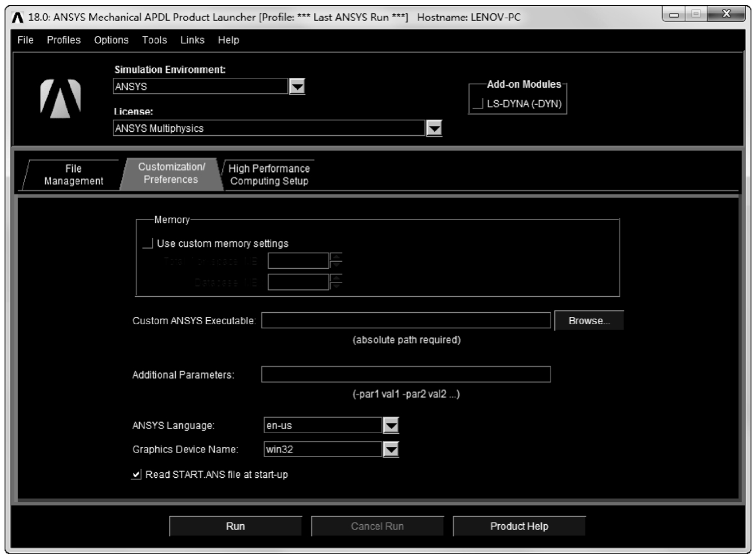
Task: Expand the Simulation Environment dropdown arrow
Action: click(x=297, y=87)
